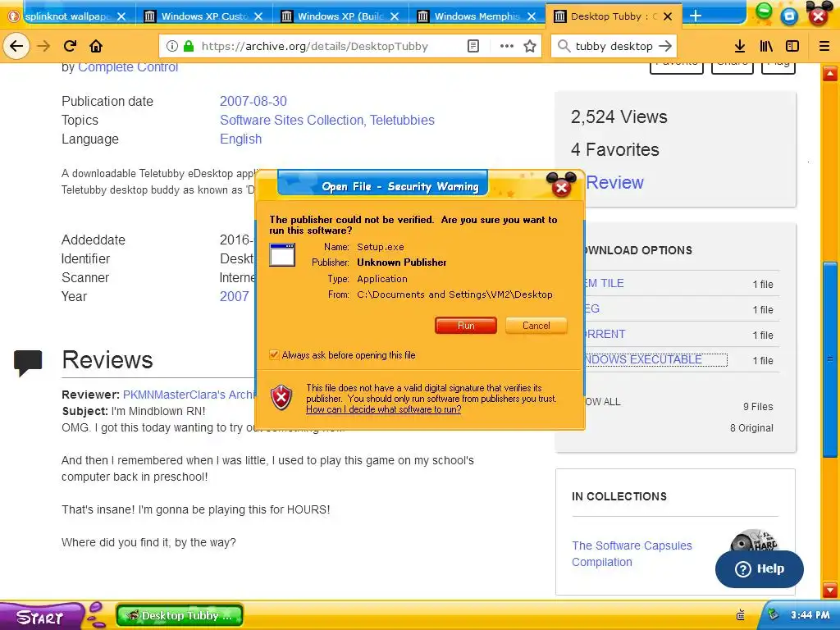Switch to the Windows XP Custo tab
Viewport: 840px width, 630px height.
[x=204, y=16]
